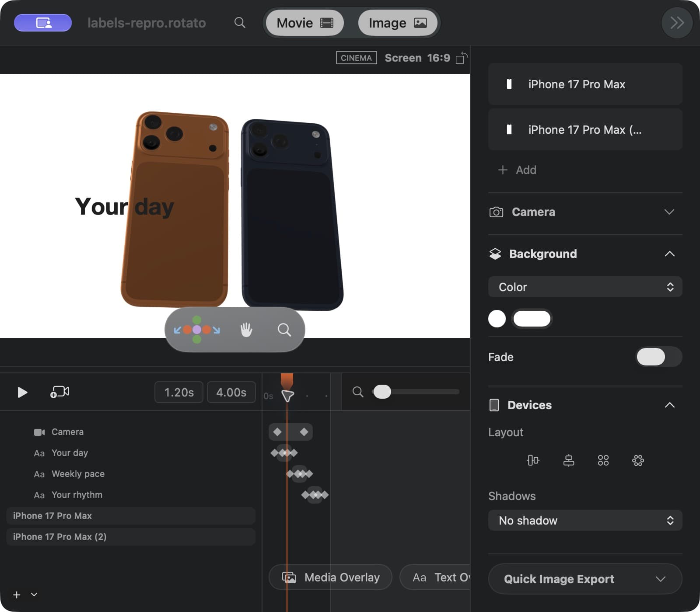The image size is (700, 612).
Task: Rotate the screen orientation icon
Action: point(462,58)
